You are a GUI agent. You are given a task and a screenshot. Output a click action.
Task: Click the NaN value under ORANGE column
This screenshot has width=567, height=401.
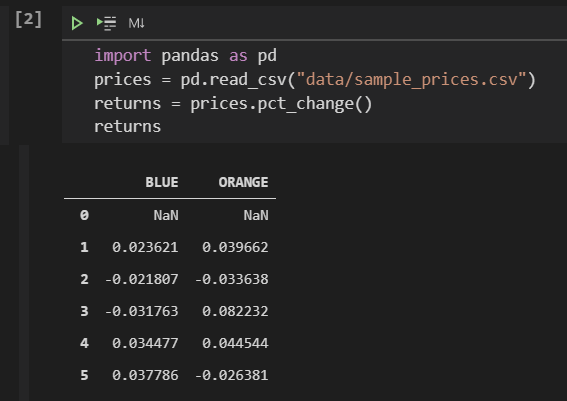256,216
